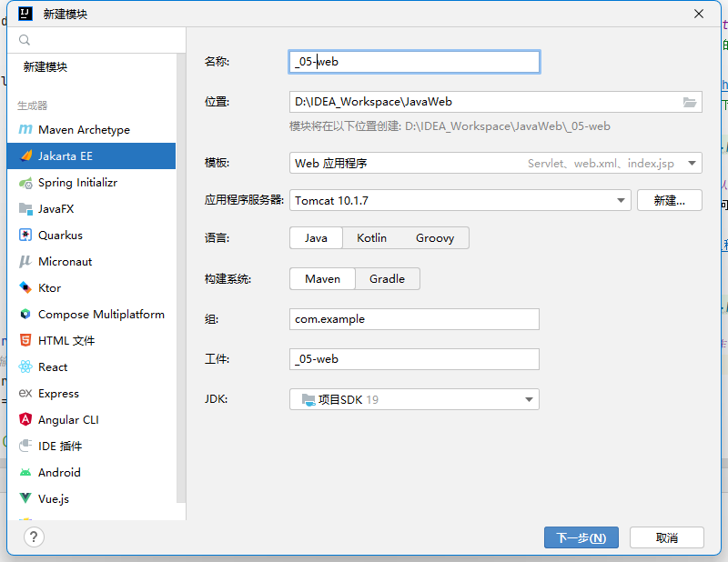Select Compose Multiplatform generator
728x562 pixels.
[92, 314]
